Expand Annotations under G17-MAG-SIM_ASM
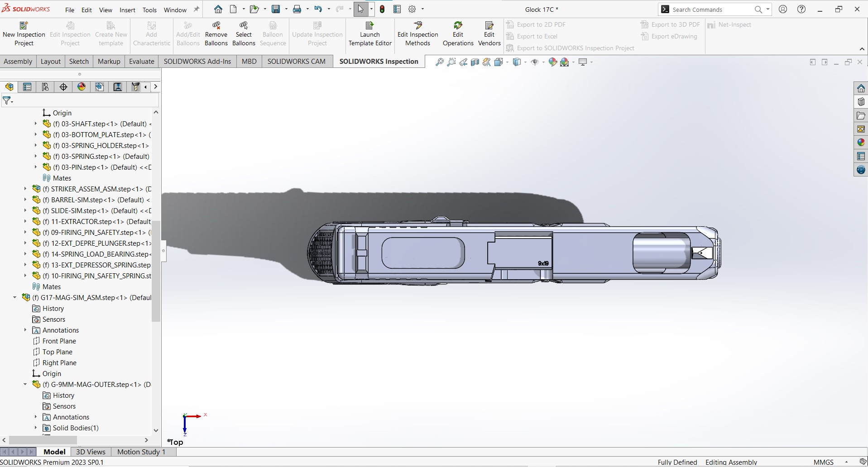 [x=25, y=330]
